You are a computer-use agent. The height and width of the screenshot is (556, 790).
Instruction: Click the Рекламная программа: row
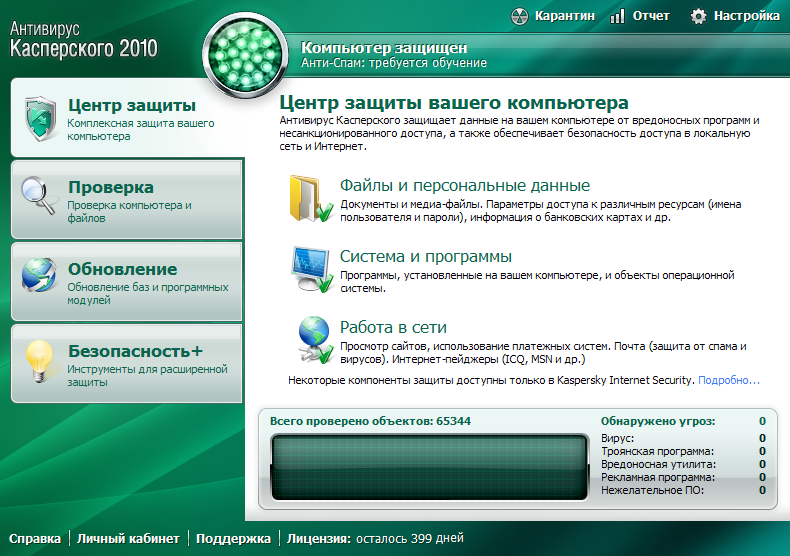click(x=683, y=477)
